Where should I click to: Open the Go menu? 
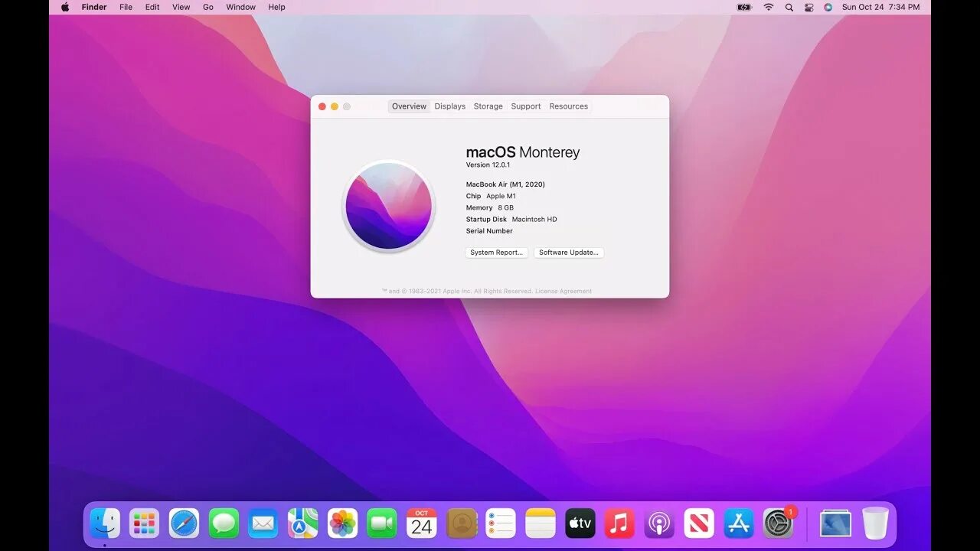pyautogui.click(x=208, y=7)
